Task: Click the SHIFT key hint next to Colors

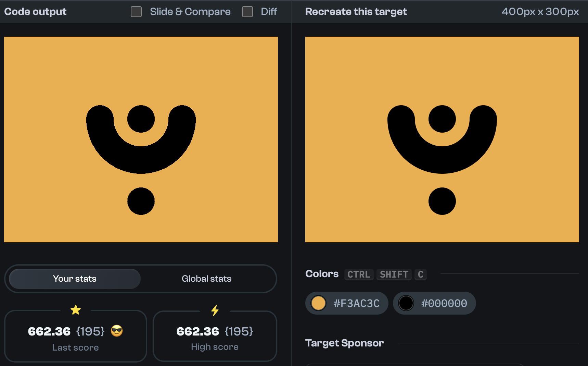Action: pyautogui.click(x=394, y=274)
